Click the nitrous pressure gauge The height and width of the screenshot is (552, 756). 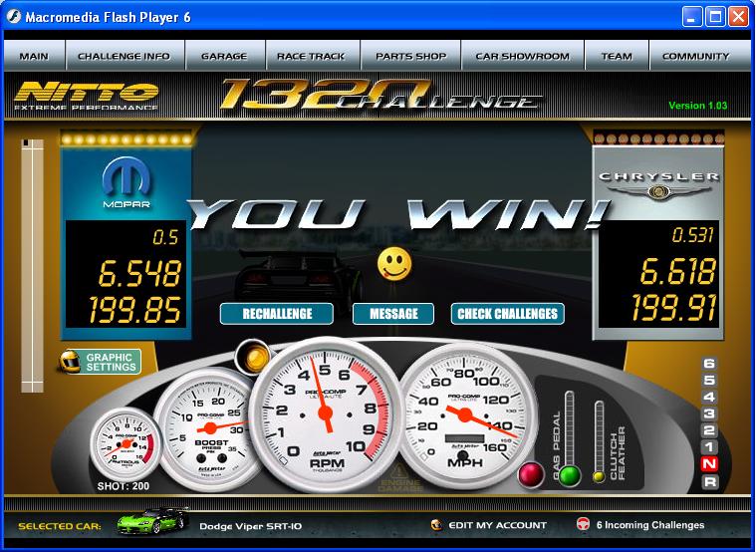(x=126, y=444)
